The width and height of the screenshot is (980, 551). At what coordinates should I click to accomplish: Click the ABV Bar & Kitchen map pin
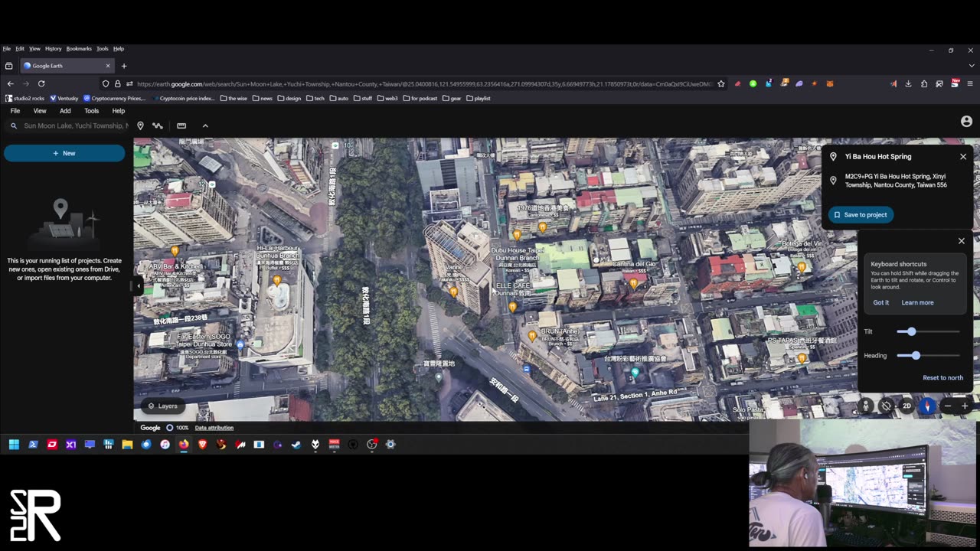[175, 251]
